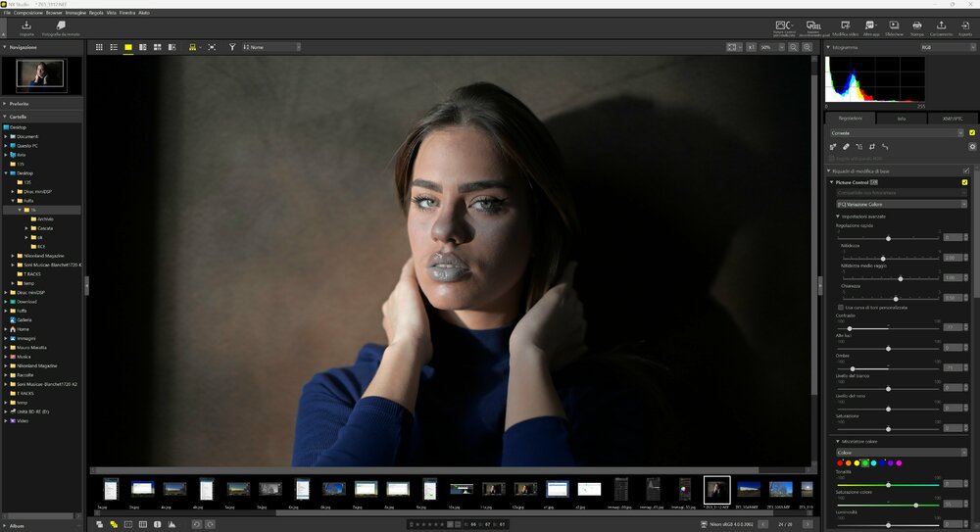The width and height of the screenshot is (980, 532).
Task: Open the Nikonland Magazine folder under Desktop
Action: point(44,256)
